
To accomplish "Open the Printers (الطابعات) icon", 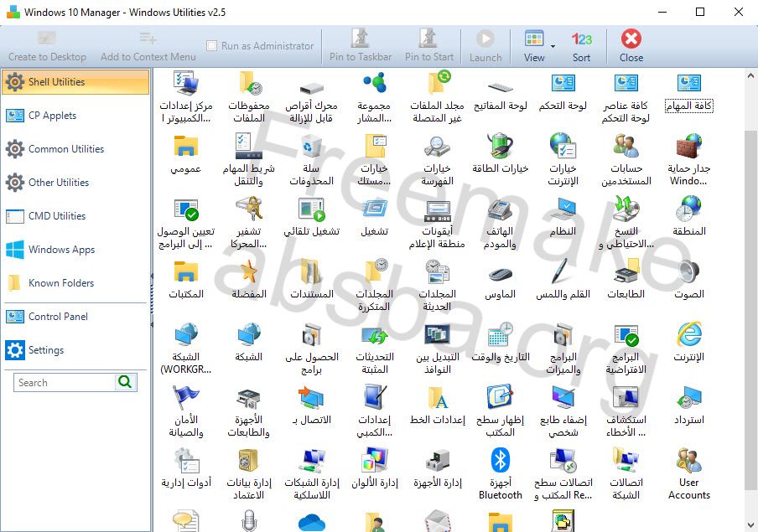I will (x=626, y=271).
